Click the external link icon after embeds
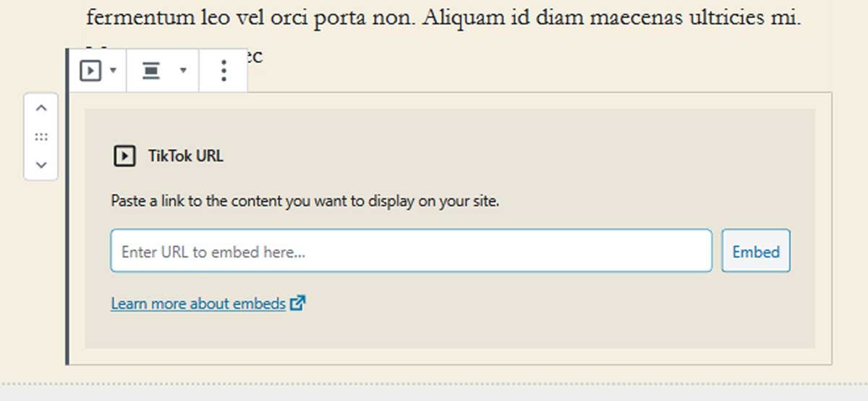This screenshot has height=401, width=868. (x=297, y=303)
